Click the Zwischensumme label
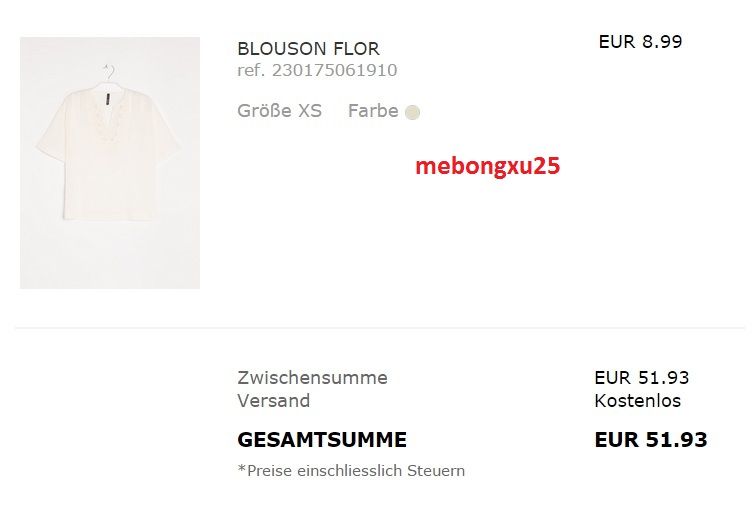This screenshot has height=511, width=756. (312, 378)
